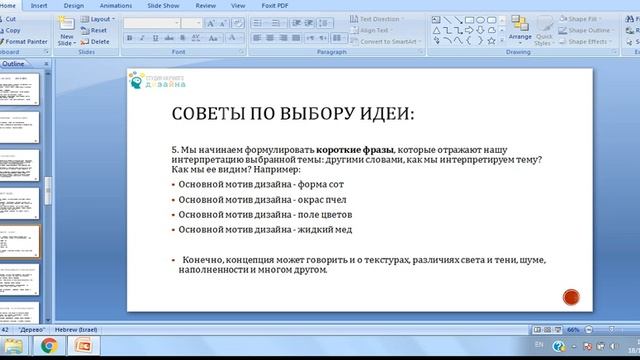Open the Text Direction dropdown

click(377, 19)
